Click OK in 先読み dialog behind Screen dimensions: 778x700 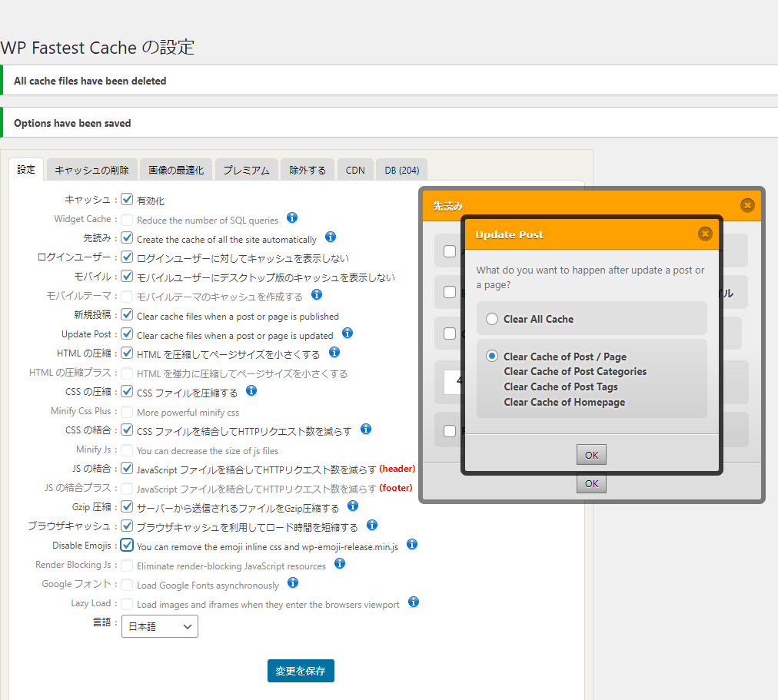pos(591,484)
